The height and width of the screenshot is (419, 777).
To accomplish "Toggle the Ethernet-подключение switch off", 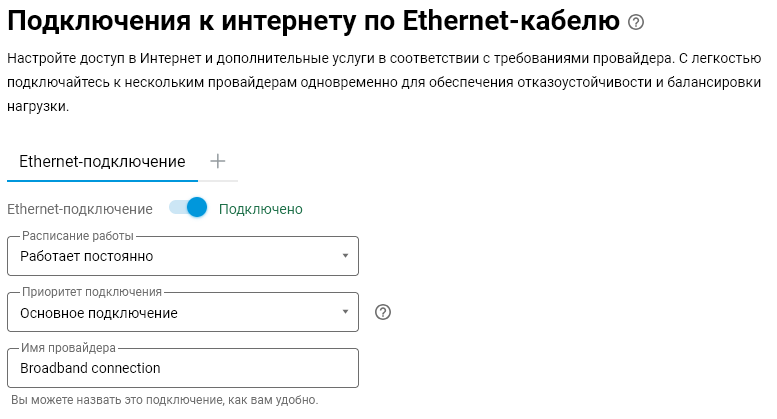I will coord(188,208).
